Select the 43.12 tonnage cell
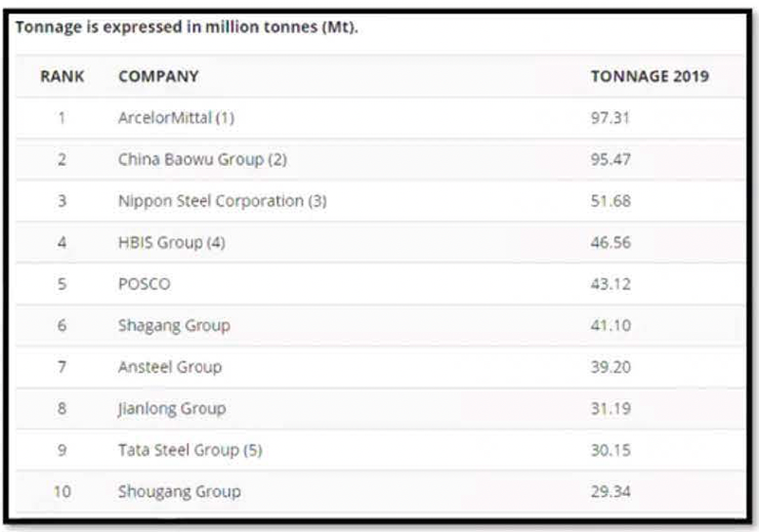 (610, 284)
